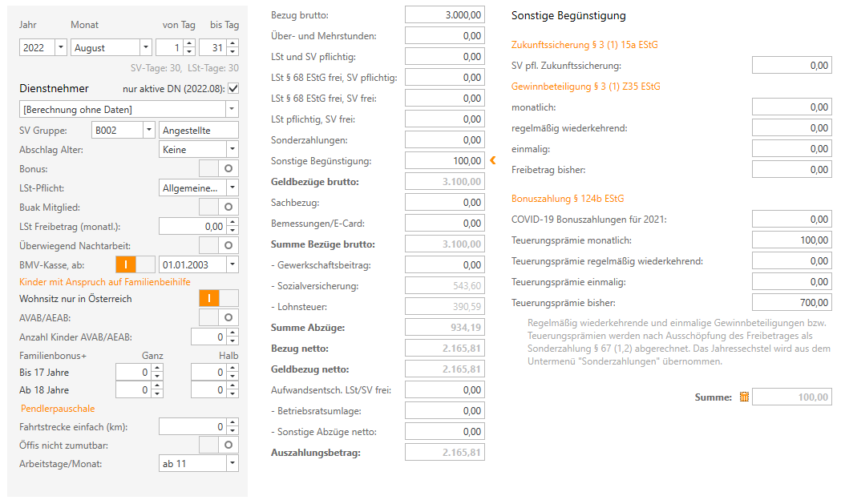Screen dimensions: 841x504
Task: Decrease Ab 18 Jahre Halb stepper
Action: coord(232,394)
